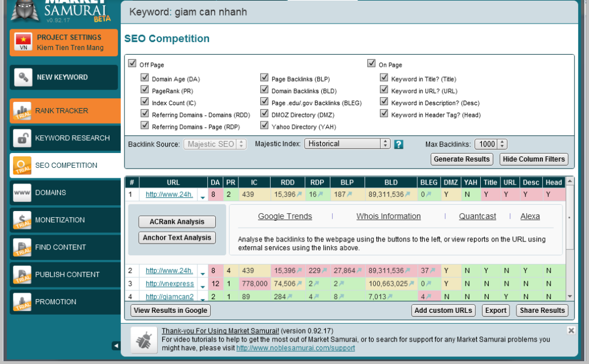Viewport: 589px width, 364px height.
Task: Switch to the SEO Competition tab
Action: [63, 166]
